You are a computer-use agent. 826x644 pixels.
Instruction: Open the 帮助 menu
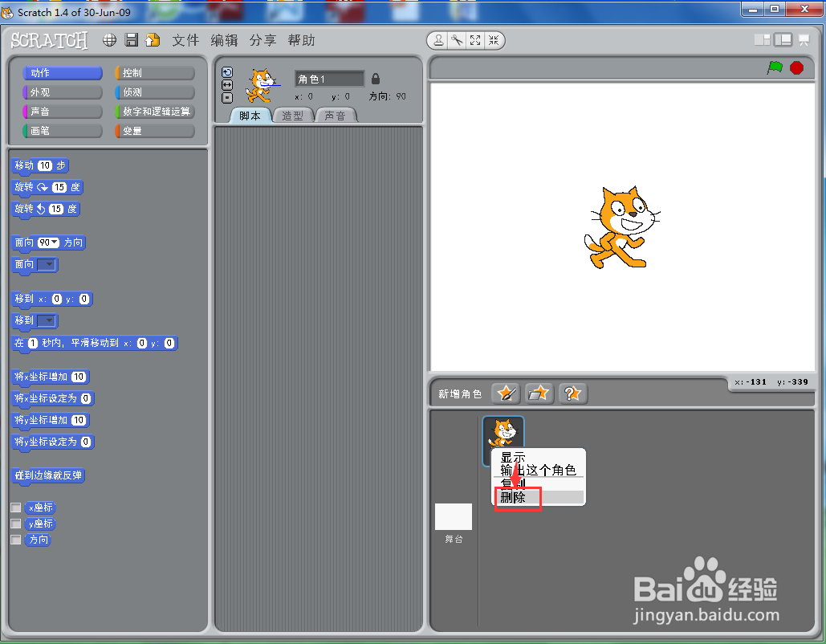(x=301, y=40)
